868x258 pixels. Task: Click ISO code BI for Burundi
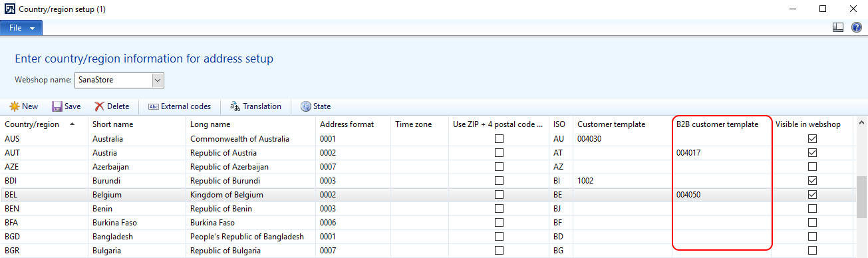point(561,181)
